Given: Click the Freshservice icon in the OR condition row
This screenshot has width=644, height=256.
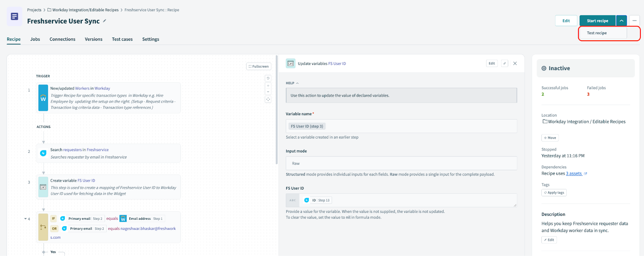Looking at the screenshot, I should click(x=64, y=229).
